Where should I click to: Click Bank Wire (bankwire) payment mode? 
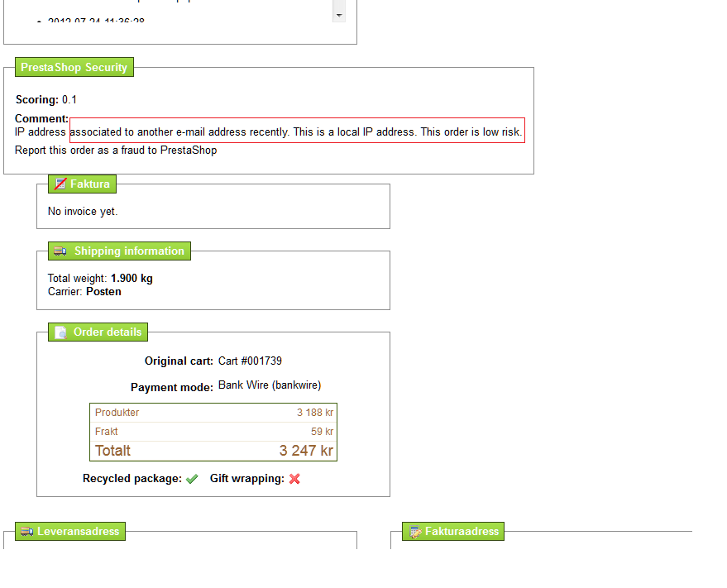click(x=270, y=385)
